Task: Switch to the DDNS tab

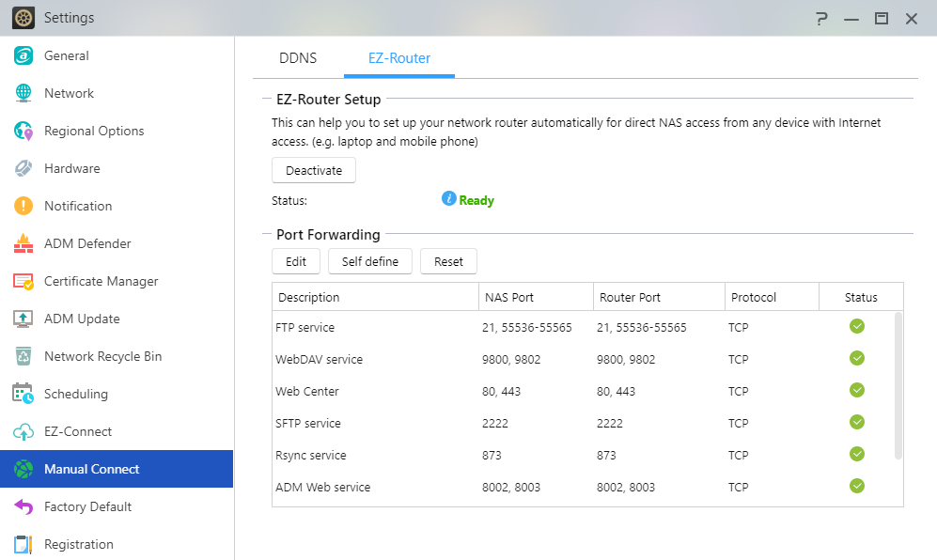Action: tap(298, 58)
